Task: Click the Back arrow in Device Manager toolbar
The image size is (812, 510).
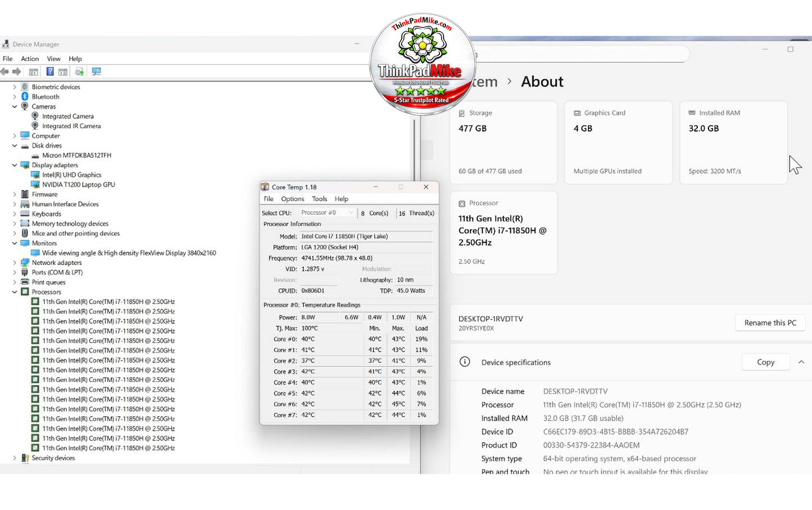Action: click(4, 72)
